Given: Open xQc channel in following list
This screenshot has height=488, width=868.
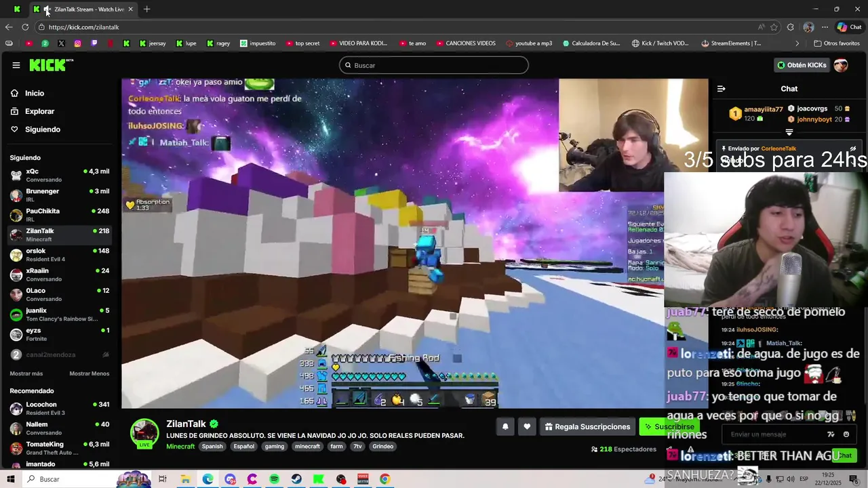Looking at the screenshot, I should (x=60, y=175).
